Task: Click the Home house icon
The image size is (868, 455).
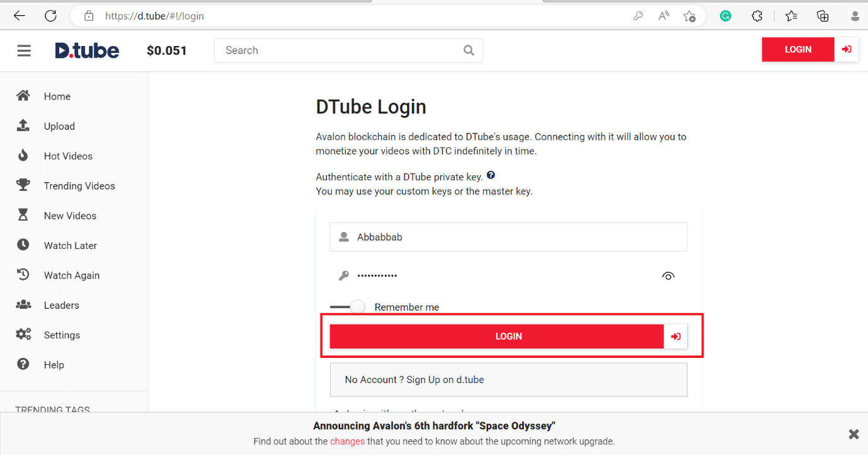Action: pyautogui.click(x=23, y=96)
